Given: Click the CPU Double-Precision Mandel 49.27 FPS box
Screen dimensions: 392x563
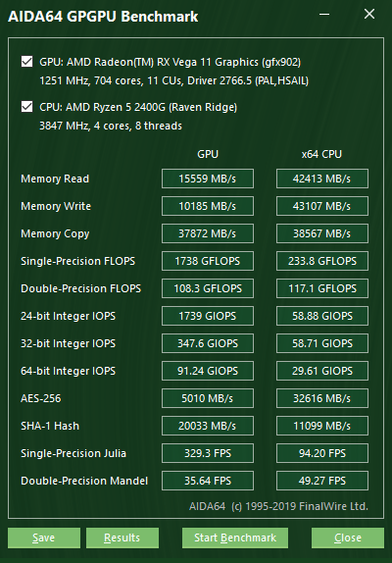Looking at the screenshot, I should pyautogui.click(x=322, y=481).
